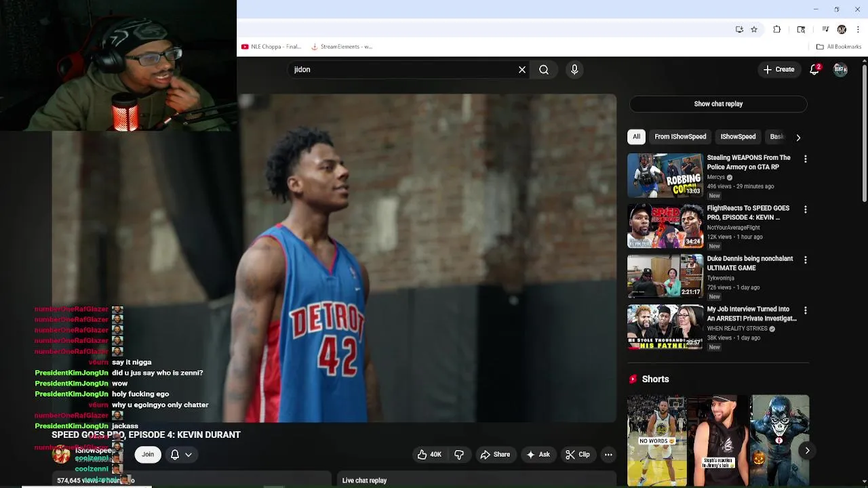The height and width of the screenshot is (488, 868).
Task: Open options for Duke Dennis video
Action: point(805,260)
